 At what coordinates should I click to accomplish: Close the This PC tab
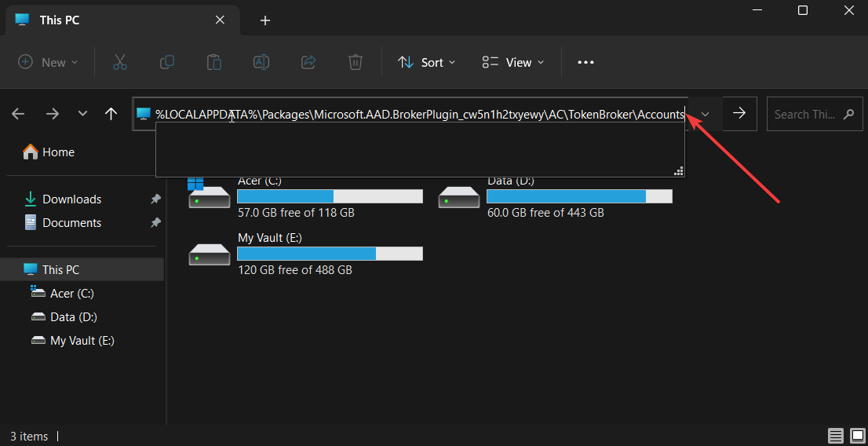pos(220,20)
